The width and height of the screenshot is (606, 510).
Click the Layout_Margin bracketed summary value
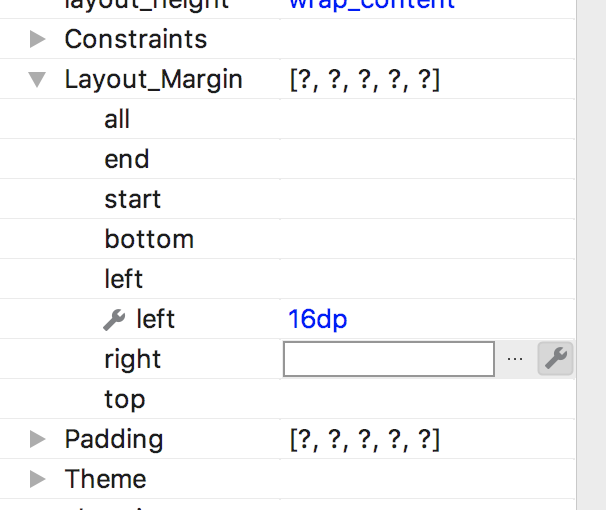click(365, 80)
